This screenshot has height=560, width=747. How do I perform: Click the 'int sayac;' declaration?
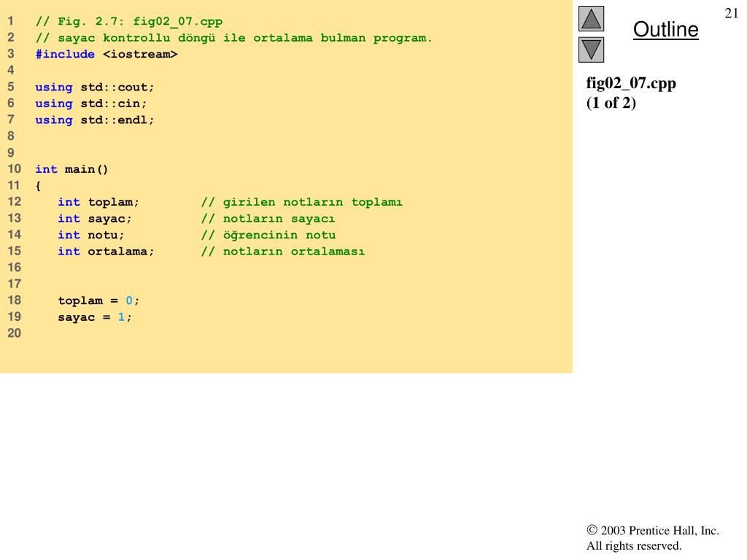coord(95,219)
